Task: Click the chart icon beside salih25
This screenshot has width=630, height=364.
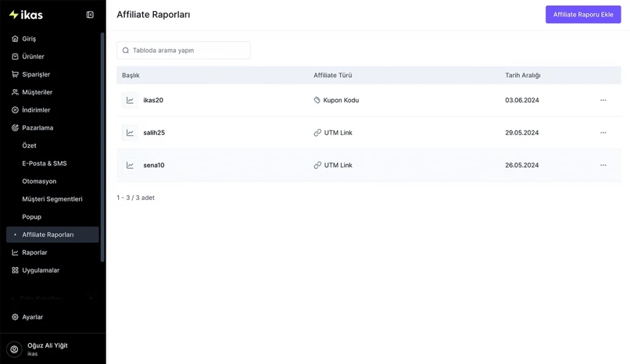Action: tap(130, 133)
